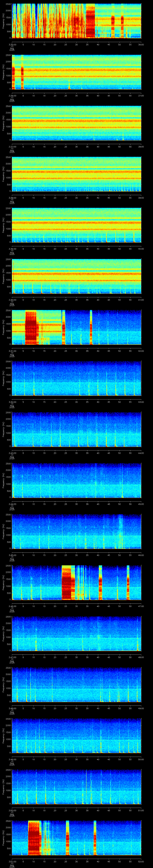Select the spectrogram panel starting at 3:48:00
This screenshot has height=868, width=153.
coord(77,685)
